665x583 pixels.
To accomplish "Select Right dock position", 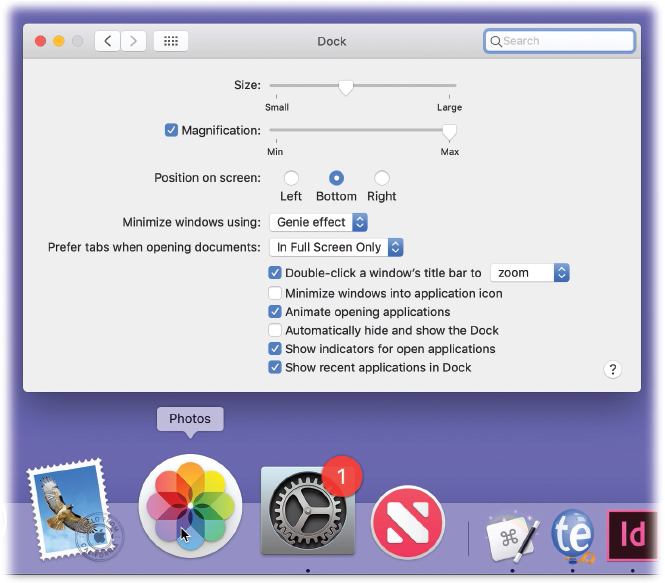I will coord(382,178).
